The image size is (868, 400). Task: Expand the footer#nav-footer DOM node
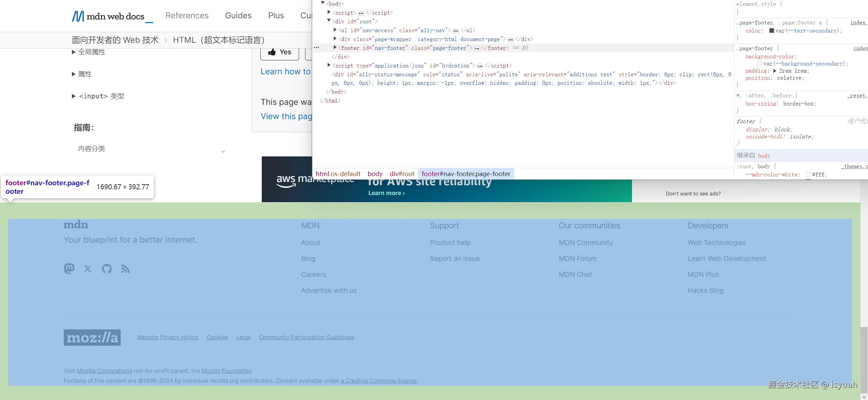pyautogui.click(x=335, y=48)
